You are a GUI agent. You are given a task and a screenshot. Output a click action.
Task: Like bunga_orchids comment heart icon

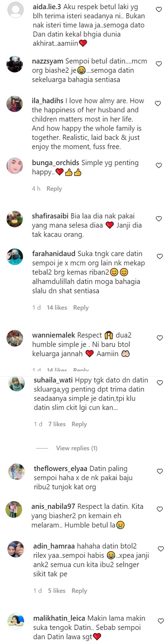159,166
